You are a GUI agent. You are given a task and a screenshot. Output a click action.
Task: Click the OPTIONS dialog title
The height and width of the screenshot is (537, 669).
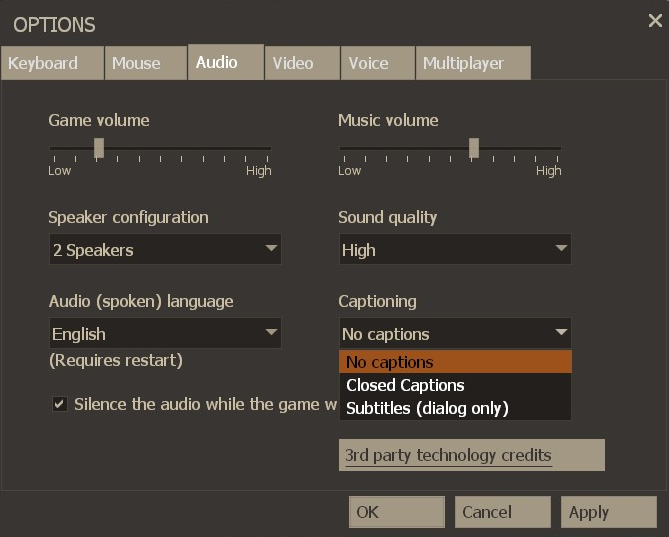(x=54, y=25)
